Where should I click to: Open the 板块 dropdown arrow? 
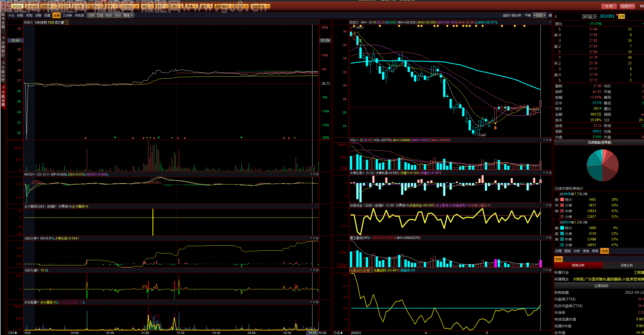(x=116, y=6)
